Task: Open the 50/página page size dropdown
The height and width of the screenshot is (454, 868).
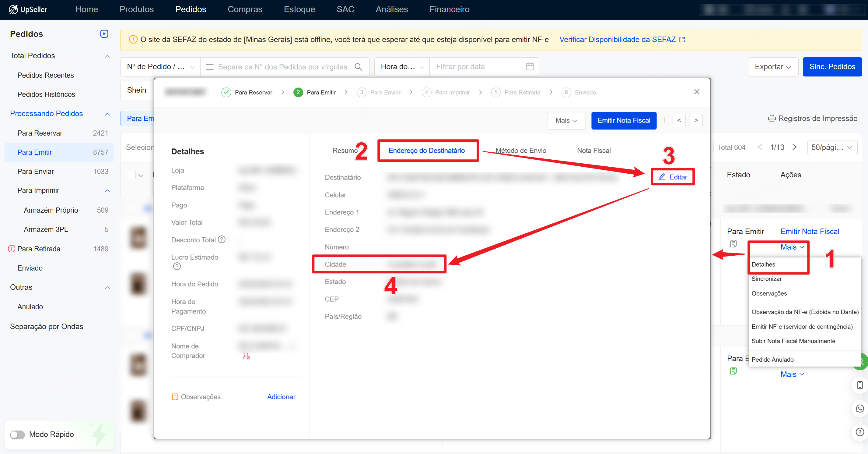Action: 831,147
